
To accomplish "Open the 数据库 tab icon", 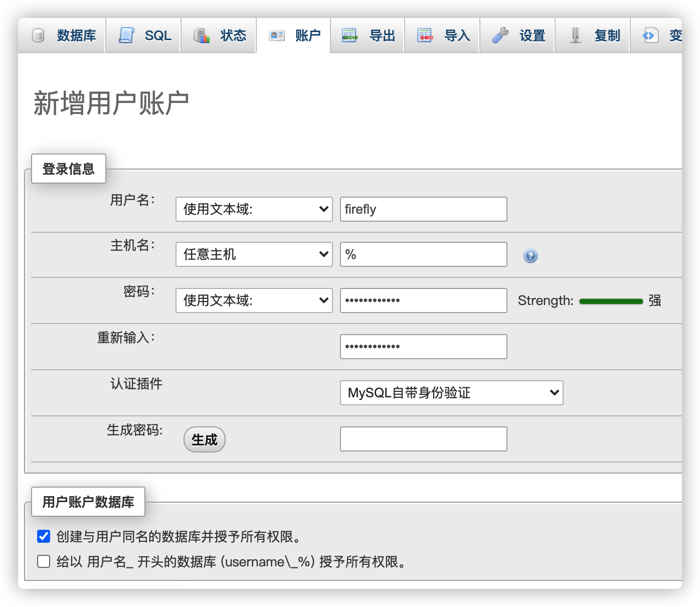I will (38, 35).
